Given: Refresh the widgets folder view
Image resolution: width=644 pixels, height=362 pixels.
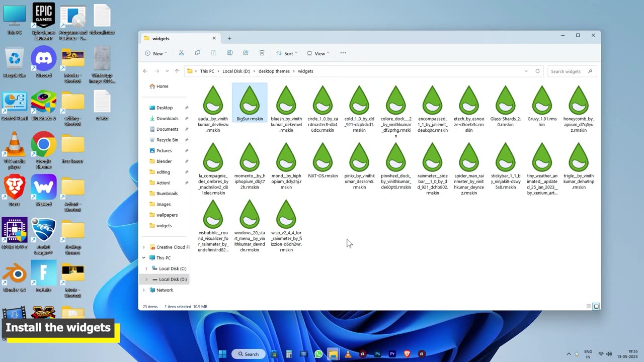Looking at the screenshot, I should 537,71.
